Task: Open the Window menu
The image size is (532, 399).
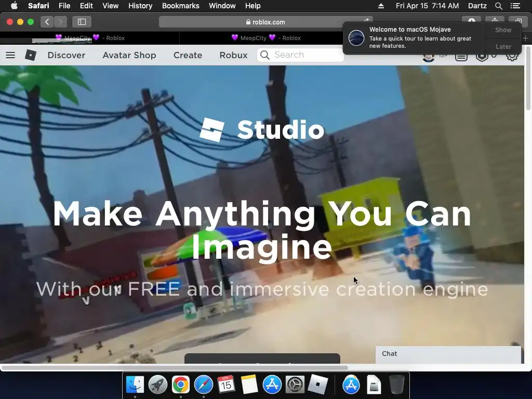Action: pyautogui.click(x=222, y=6)
